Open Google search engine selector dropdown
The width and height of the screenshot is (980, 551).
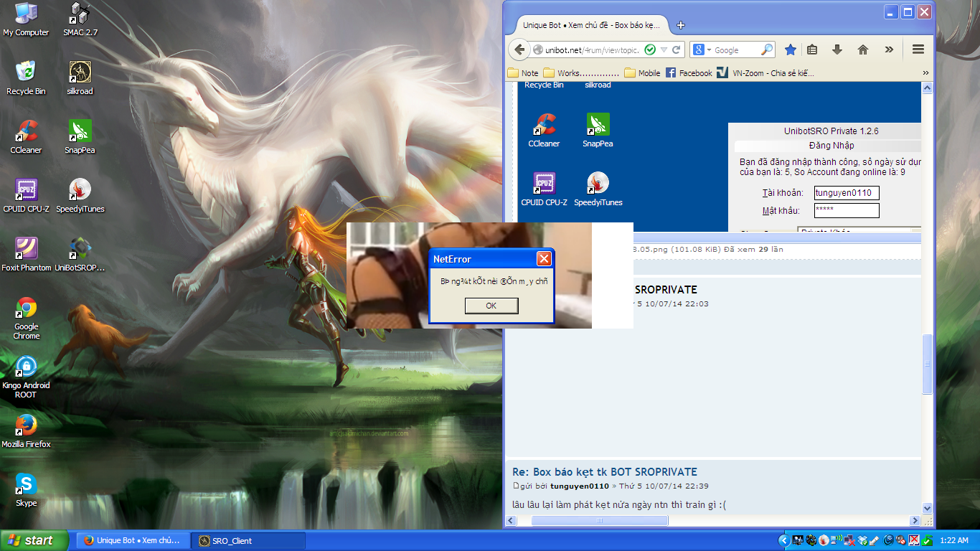702,50
